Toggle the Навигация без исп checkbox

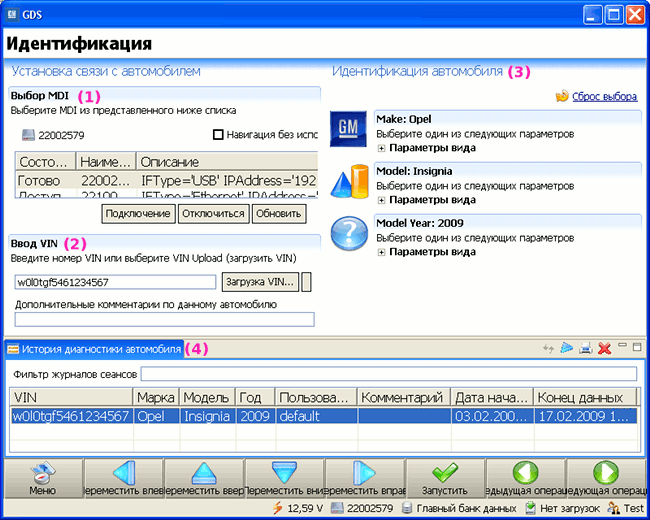click(x=218, y=135)
